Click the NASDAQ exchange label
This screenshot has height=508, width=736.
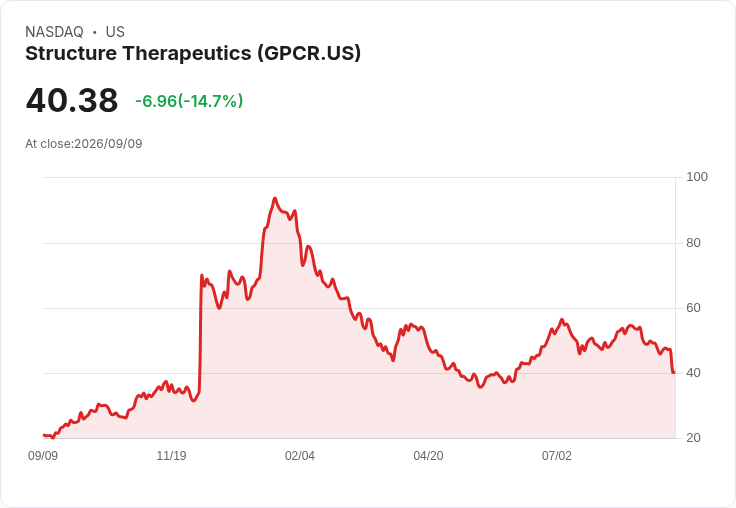click(54, 32)
